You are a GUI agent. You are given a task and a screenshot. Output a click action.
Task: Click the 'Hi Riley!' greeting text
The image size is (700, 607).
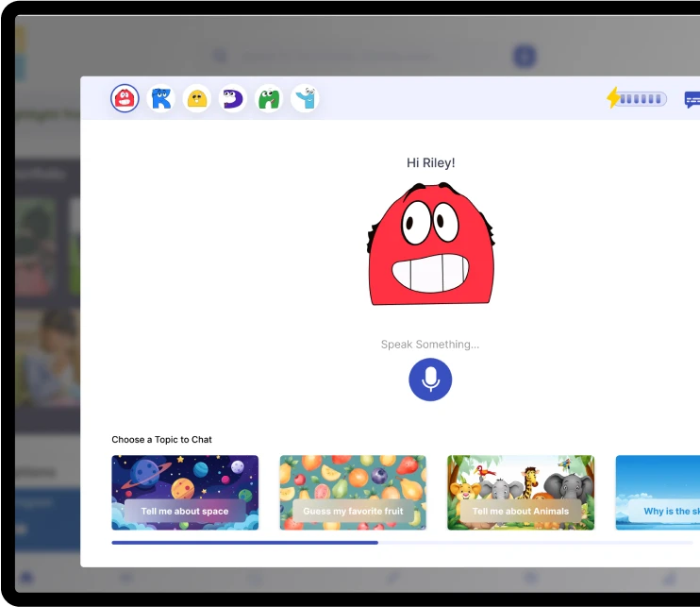(x=430, y=163)
